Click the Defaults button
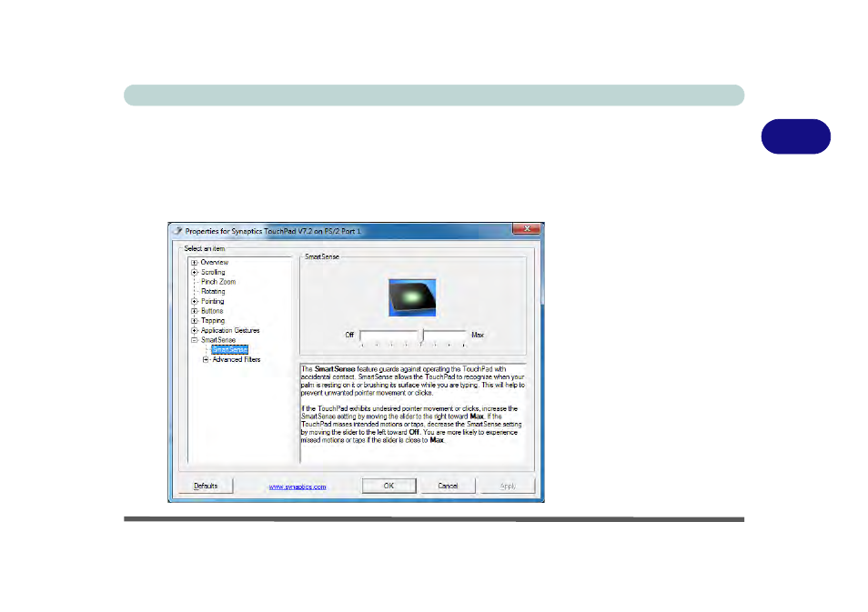This screenshot has width=868, height=612. coord(206,486)
